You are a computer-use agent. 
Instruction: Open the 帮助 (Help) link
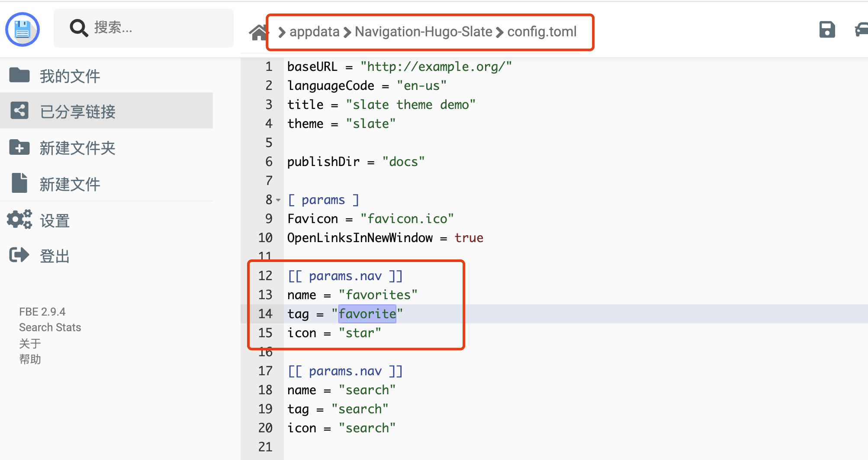pos(30,359)
